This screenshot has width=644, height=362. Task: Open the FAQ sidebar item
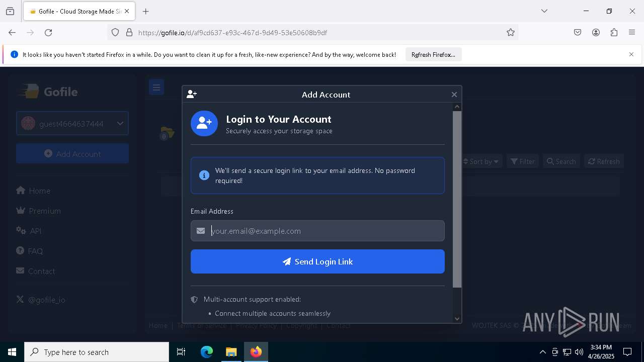[29, 251]
